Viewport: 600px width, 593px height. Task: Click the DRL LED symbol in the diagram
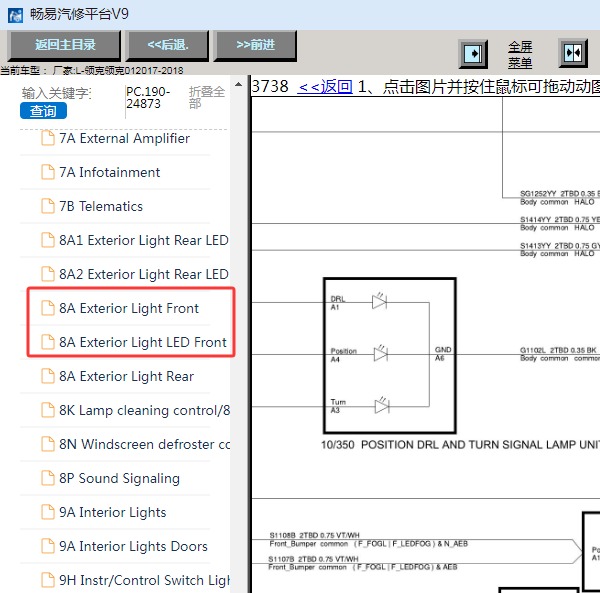click(380, 301)
